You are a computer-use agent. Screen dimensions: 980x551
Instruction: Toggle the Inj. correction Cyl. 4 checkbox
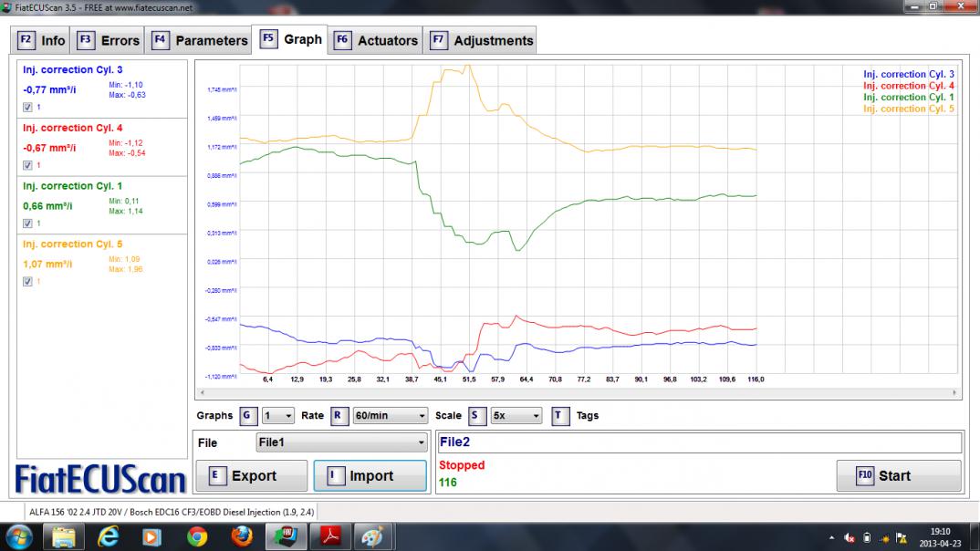[27, 165]
